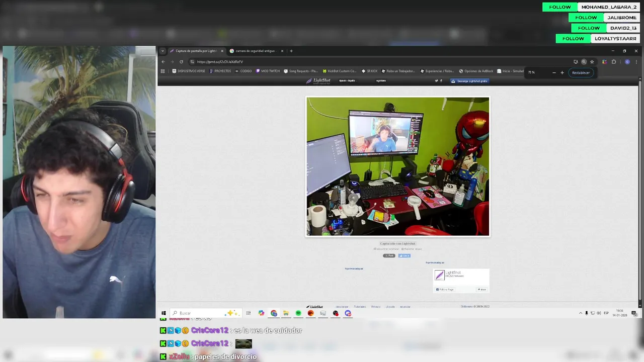
Task: Reload the current page
Action: click(181, 62)
